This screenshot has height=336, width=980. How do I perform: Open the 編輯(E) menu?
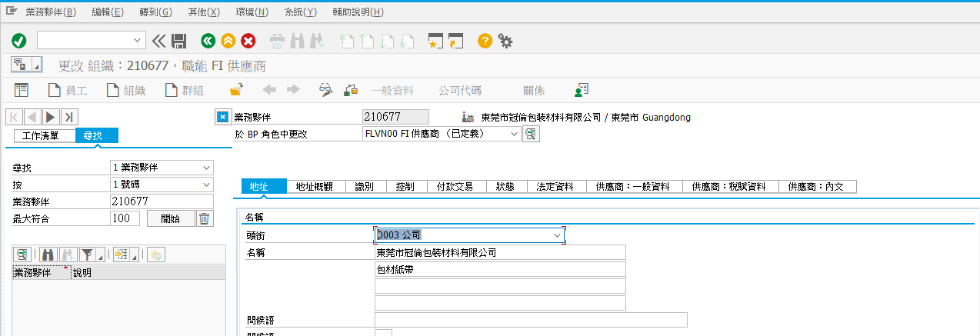(x=107, y=12)
